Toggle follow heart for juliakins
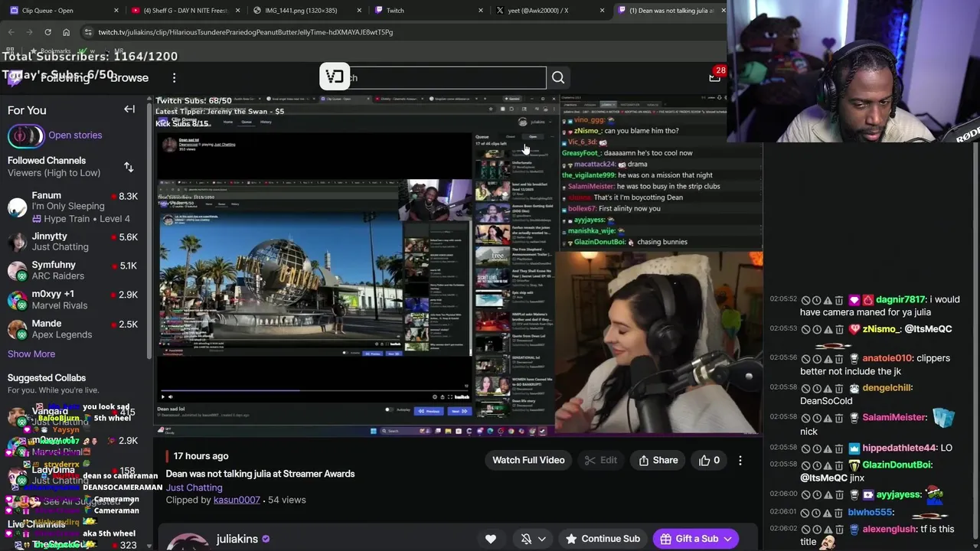Viewport: 980px width, 551px height. click(x=491, y=539)
